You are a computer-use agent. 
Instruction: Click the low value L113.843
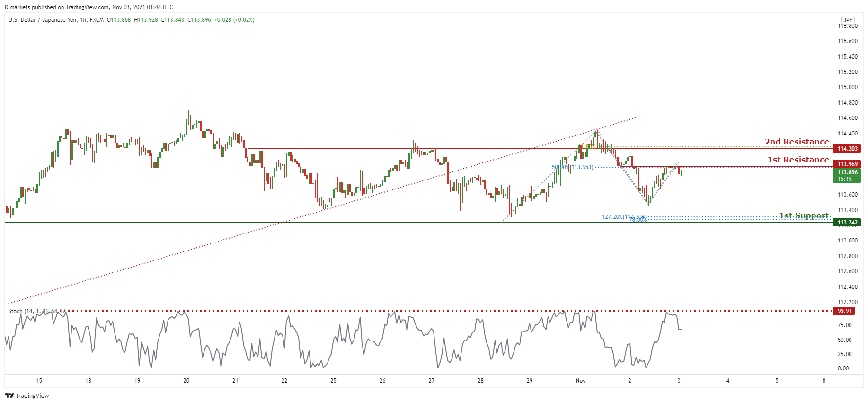pyautogui.click(x=173, y=20)
